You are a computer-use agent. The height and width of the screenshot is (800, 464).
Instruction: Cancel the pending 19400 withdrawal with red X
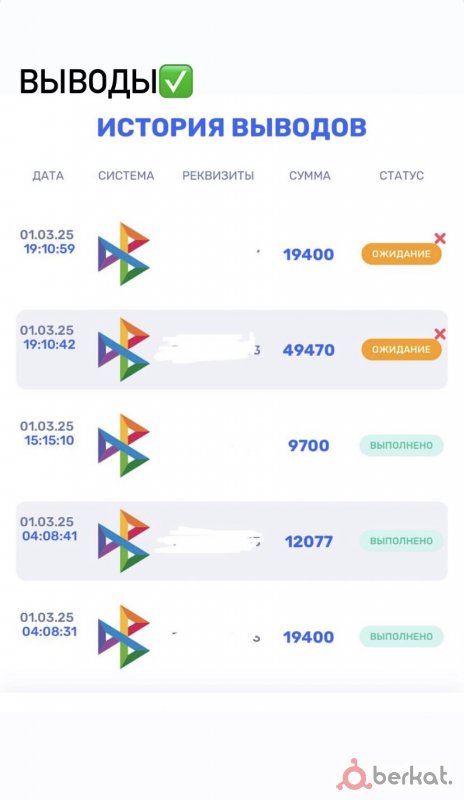coord(439,238)
